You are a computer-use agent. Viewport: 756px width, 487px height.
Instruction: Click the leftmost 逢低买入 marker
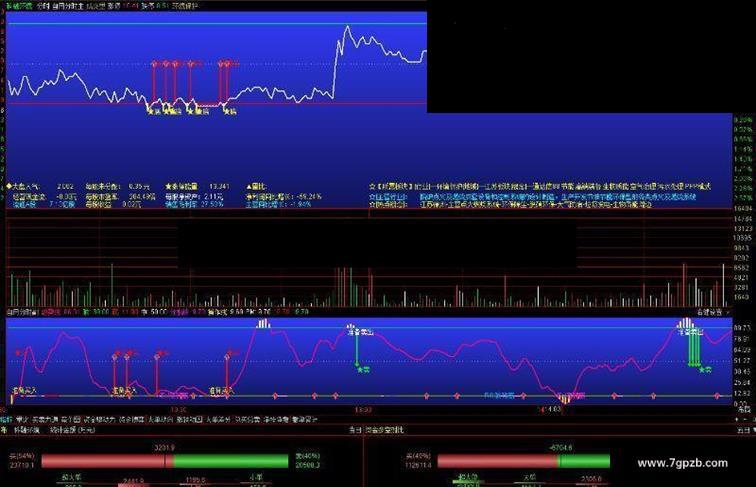click(25, 390)
